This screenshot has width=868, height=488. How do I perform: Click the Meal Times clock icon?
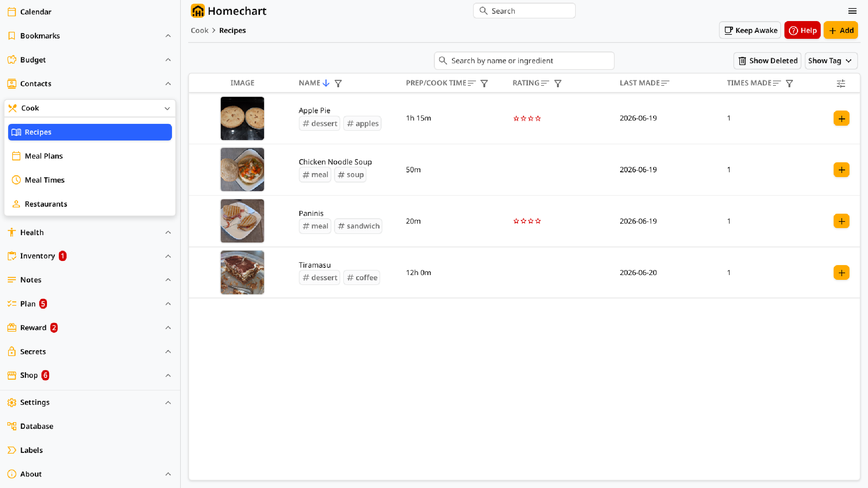(x=16, y=180)
